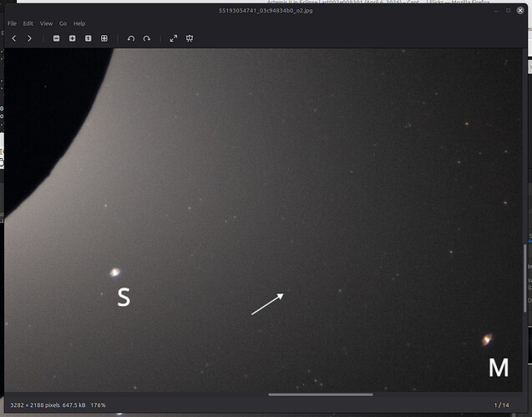Click the horizontal scrollbar below the image
The height and width of the screenshot is (417, 532).
point(320,394)
